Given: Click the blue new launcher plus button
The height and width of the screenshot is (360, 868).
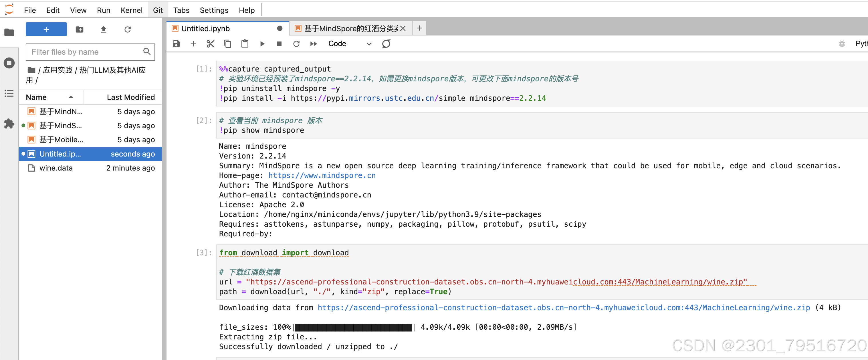Looking at the screenshot, I should point(46,30).
